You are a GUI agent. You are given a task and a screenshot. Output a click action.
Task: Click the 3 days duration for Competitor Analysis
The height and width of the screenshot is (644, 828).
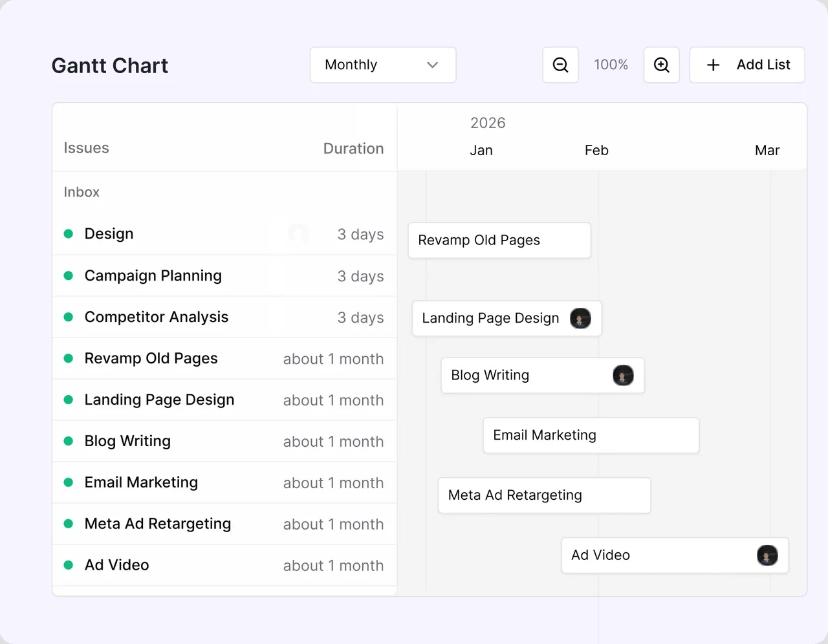tap(360, 317)
